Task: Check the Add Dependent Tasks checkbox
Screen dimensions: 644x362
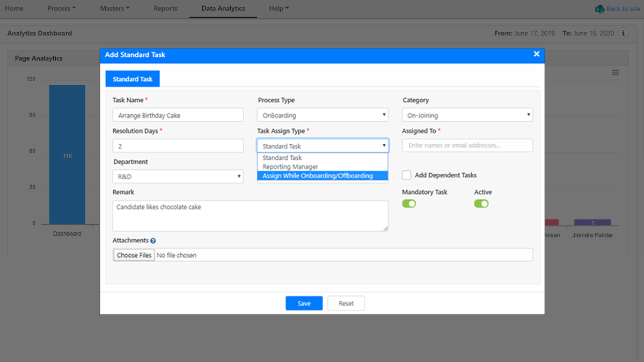Action: [x=406, y=174]
